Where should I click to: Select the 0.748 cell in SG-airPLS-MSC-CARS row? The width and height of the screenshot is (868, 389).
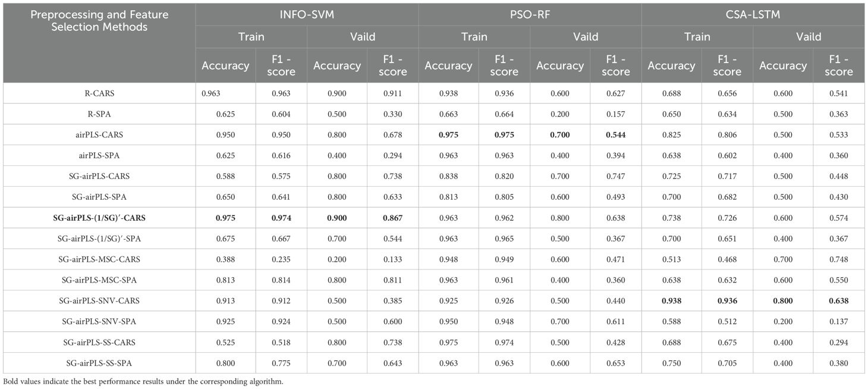tap(838, 259)
